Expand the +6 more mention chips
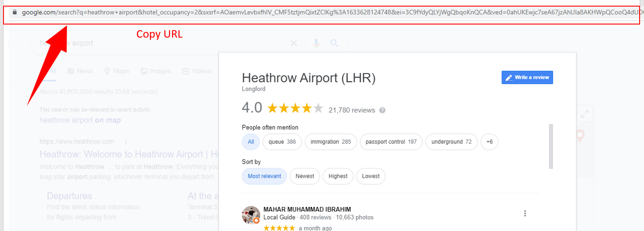 (x=489, y=142)
